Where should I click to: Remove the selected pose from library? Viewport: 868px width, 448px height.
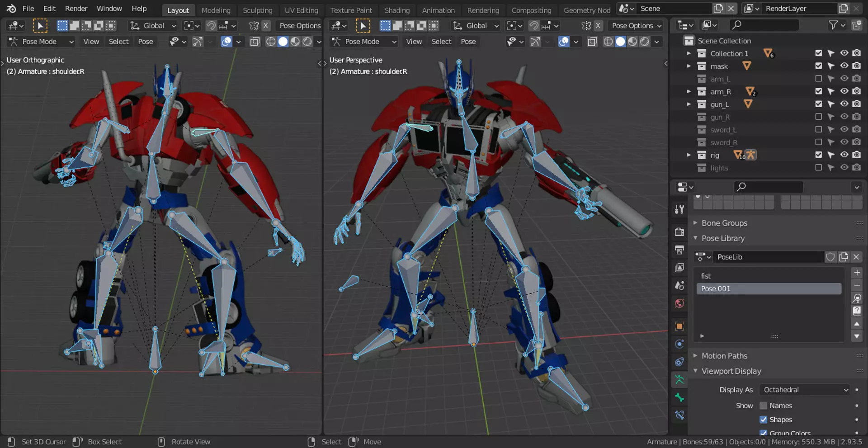857,285
